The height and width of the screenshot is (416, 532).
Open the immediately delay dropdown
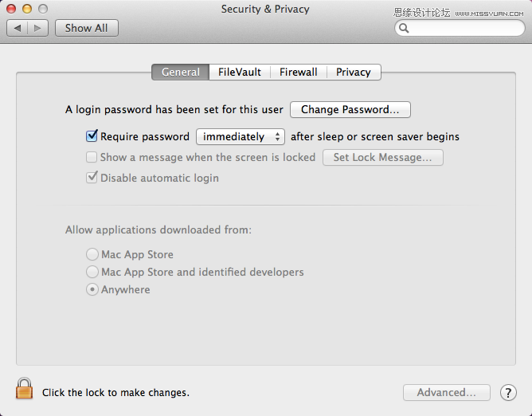tap(241, 136)
